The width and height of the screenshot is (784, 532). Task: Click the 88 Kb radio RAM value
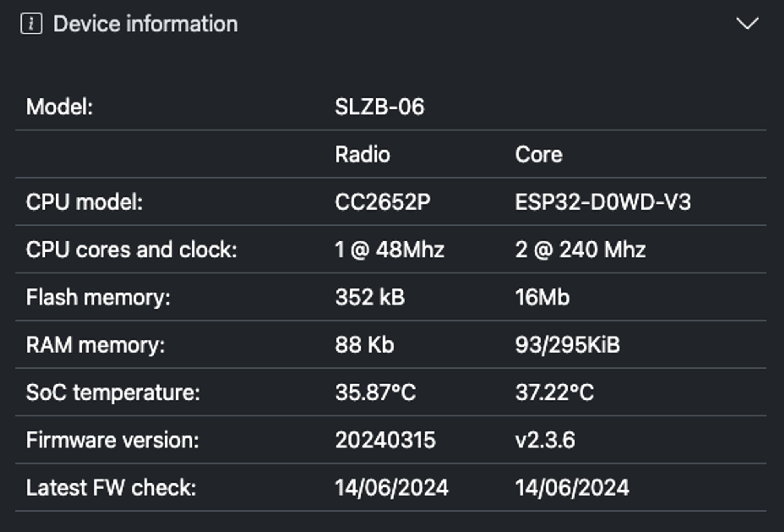point(365,345)
